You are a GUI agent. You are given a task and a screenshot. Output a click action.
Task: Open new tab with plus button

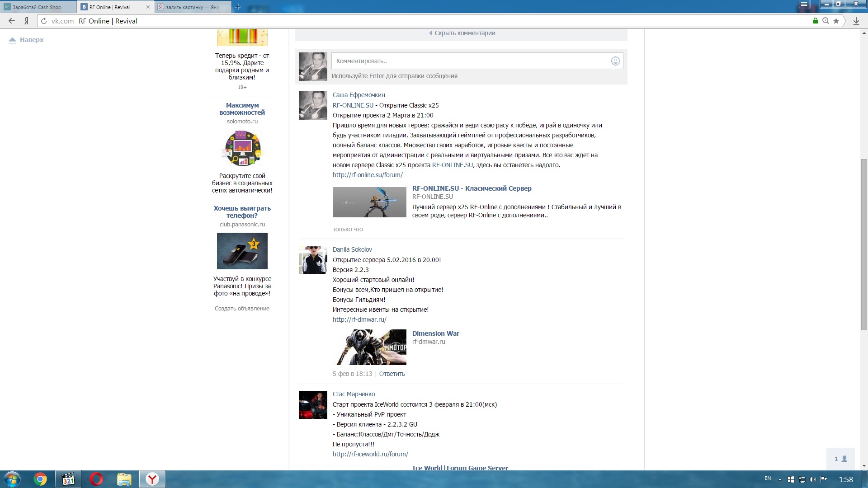[238, 7]
